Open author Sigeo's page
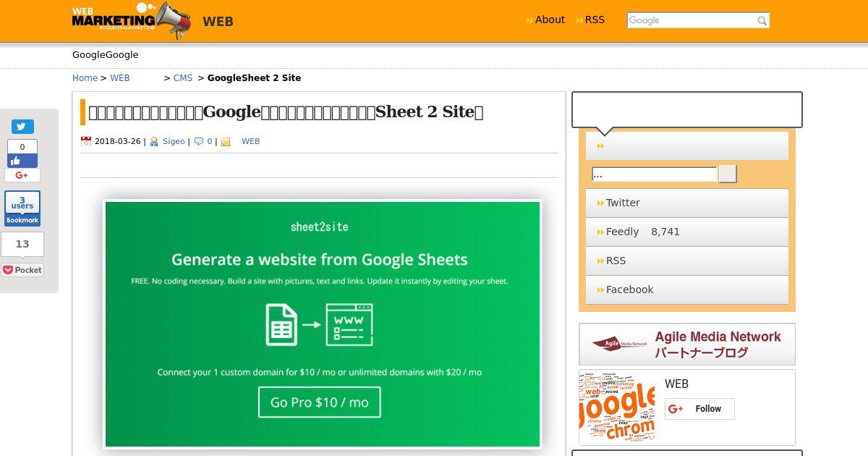This screenshot has height=456, width=868. pyautogui.click(x=174, y=141)
